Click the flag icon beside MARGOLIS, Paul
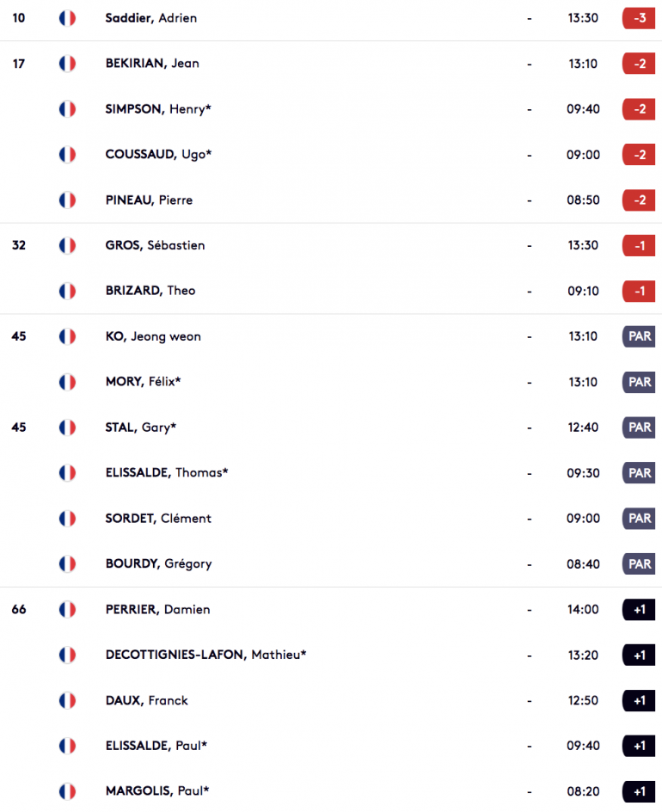This screenshot has height=812, width=662. (67, 791)
